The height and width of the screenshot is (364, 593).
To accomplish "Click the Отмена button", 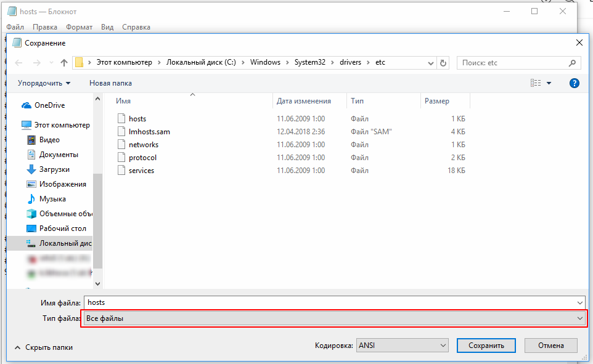I will coord(551,346).
